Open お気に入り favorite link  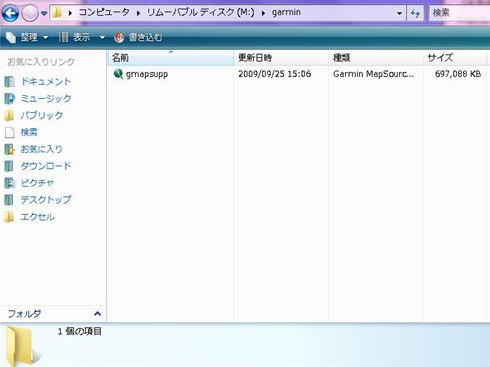point(42,149)
